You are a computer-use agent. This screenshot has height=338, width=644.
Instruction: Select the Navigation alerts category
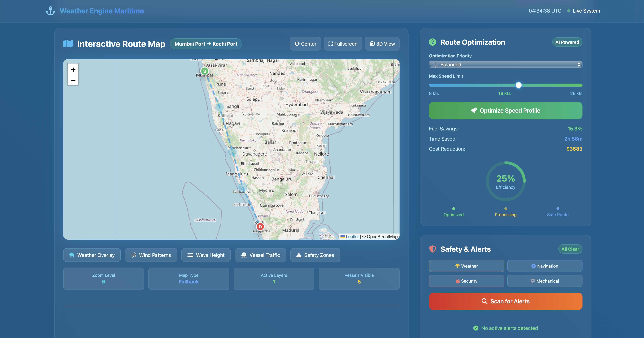point(545,266)
